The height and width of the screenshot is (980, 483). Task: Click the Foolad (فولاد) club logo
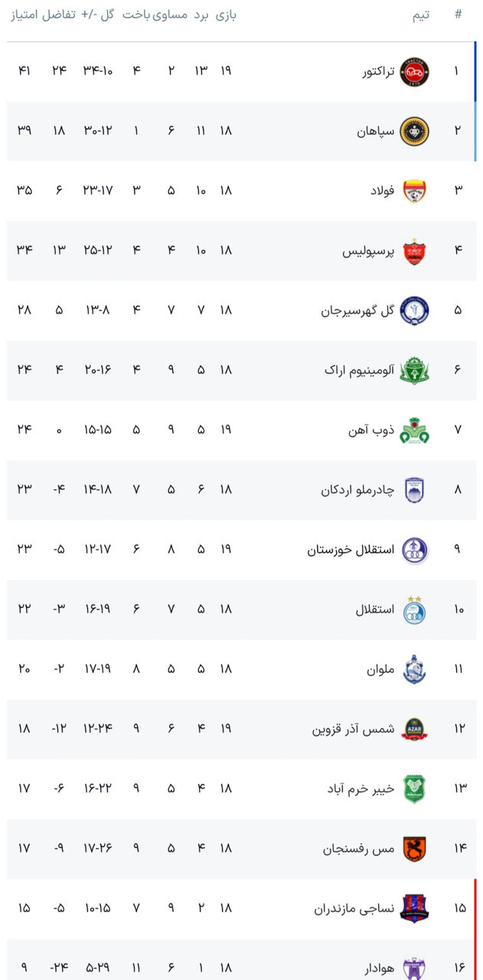click(415, 191)
